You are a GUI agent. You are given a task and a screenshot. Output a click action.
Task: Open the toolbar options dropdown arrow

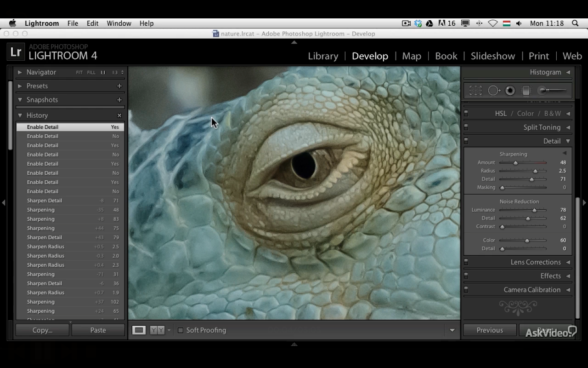[452, 330]
